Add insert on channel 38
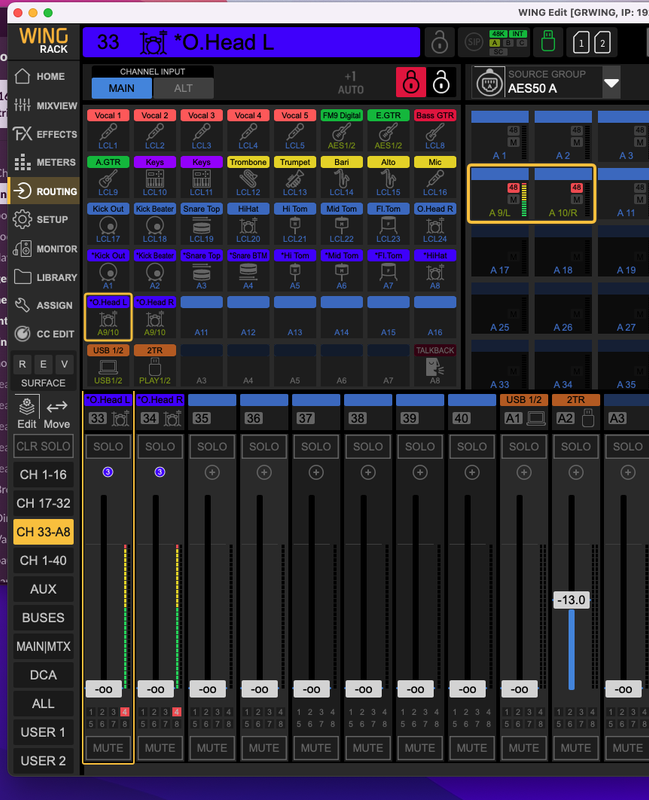 click(x=368, y=472)
